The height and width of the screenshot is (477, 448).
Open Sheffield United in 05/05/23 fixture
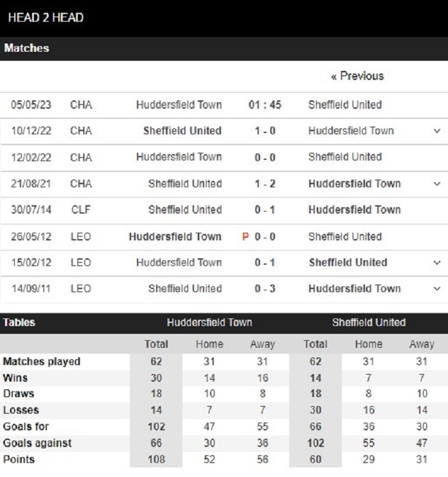coord(345,105)
